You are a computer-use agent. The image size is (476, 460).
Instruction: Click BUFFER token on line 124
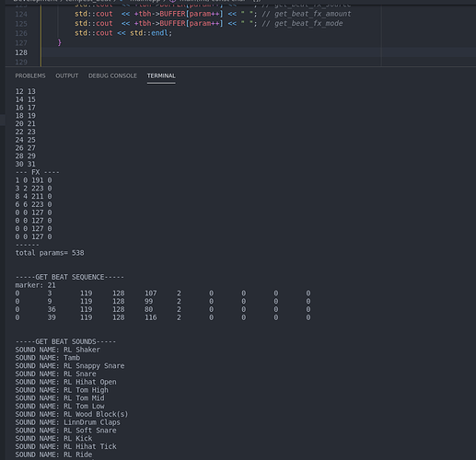[172, 14]
